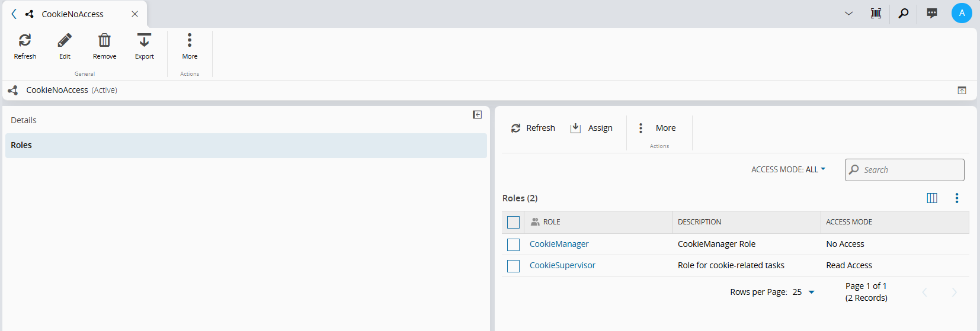Open the top toolbar More menu

click(x=190, y=46)
